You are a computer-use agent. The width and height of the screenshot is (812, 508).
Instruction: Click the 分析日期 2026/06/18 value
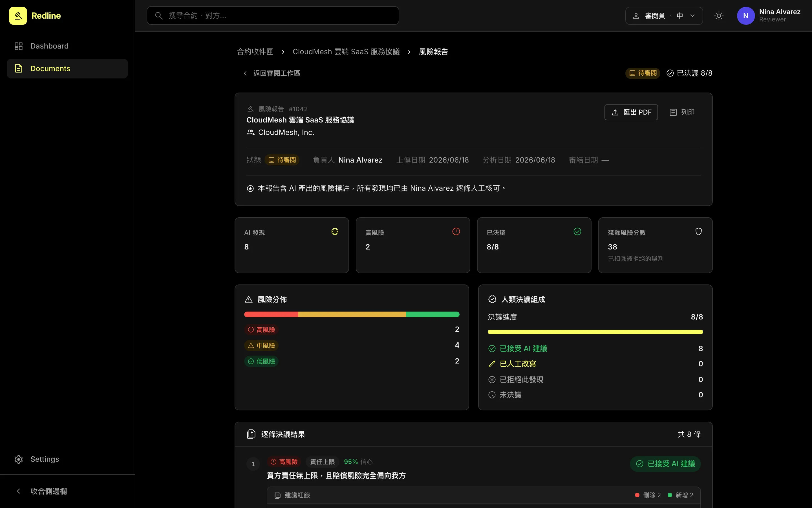click(535, 160)
